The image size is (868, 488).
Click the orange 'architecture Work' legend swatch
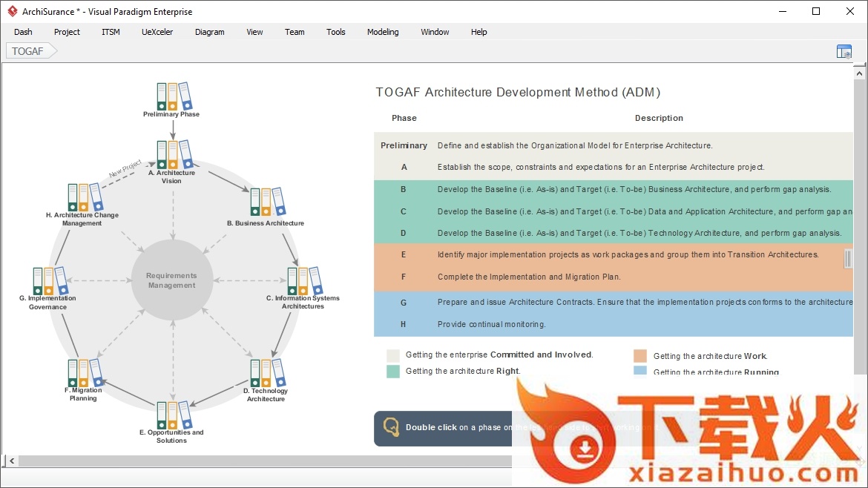click(640, 356)
